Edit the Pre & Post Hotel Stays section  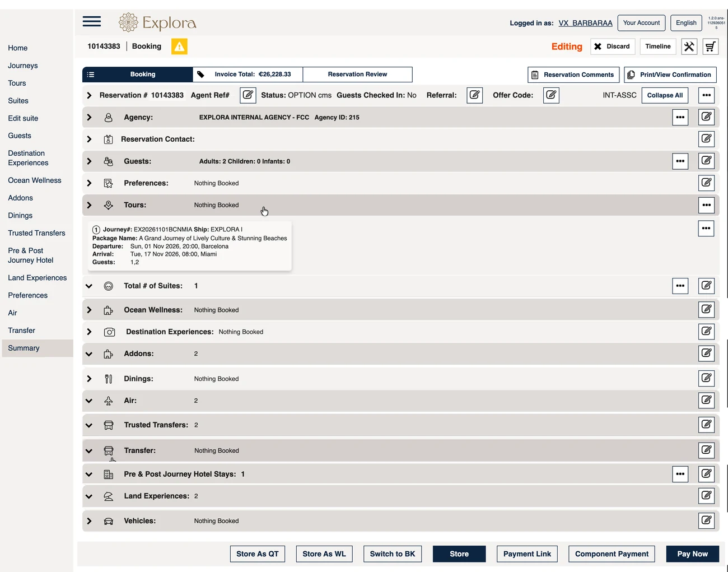pyautogui.click(x=707, y=474)
